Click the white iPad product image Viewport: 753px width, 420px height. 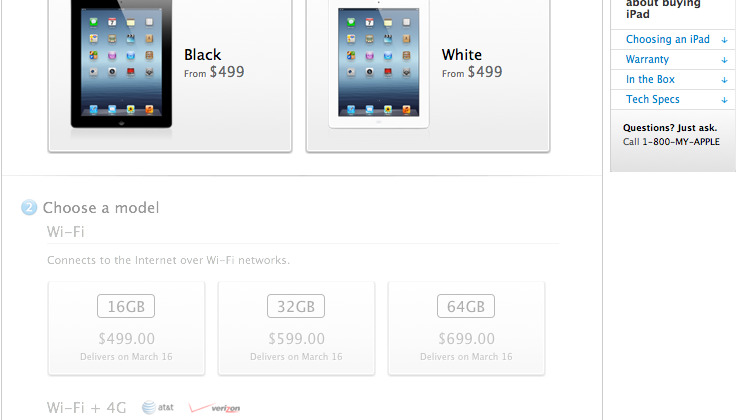378,64
